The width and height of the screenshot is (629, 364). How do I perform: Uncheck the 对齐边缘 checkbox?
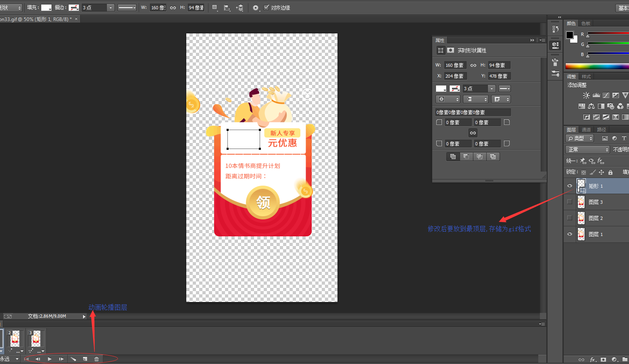click(x=266, y=8)
